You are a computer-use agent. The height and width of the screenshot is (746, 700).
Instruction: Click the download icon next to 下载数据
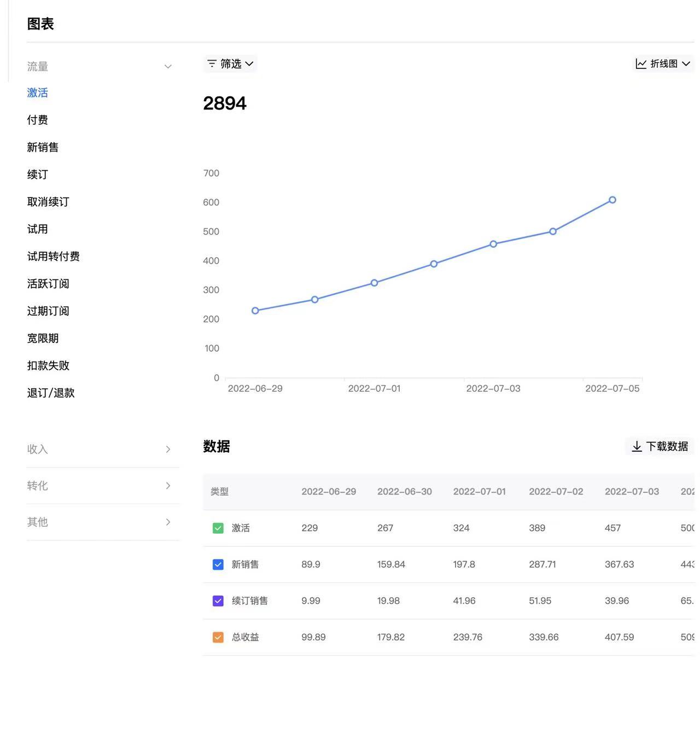click(637, 446)
